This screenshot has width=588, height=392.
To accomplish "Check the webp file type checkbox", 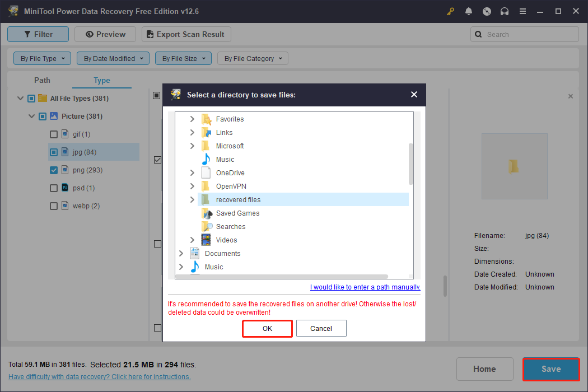I will 53,206.
